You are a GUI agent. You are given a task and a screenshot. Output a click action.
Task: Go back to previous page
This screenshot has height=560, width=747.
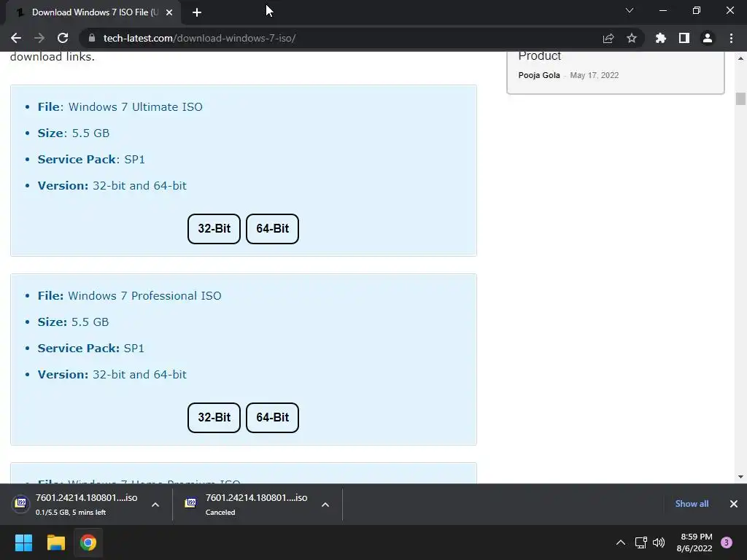click(16, 38)
